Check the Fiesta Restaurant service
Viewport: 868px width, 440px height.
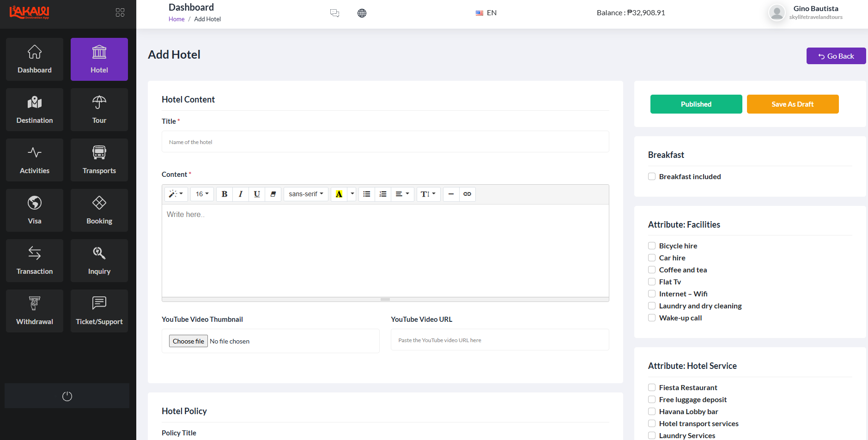tap(652, 387)
